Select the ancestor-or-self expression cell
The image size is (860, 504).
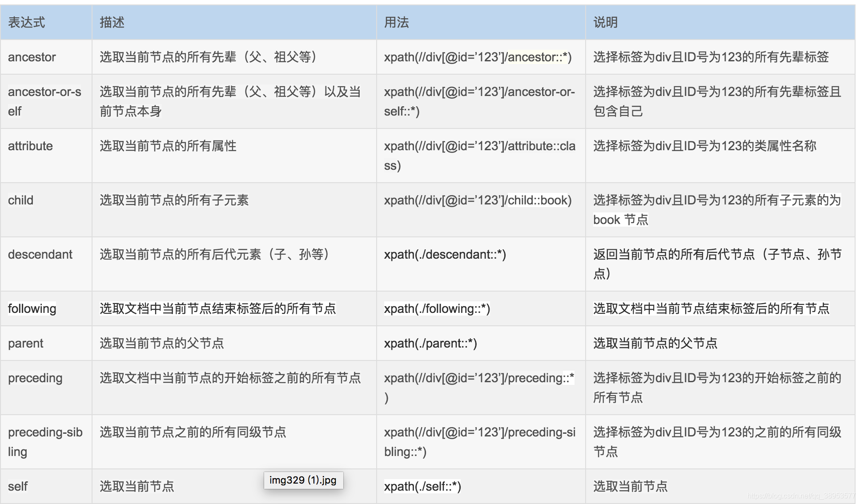pos(44,101)
